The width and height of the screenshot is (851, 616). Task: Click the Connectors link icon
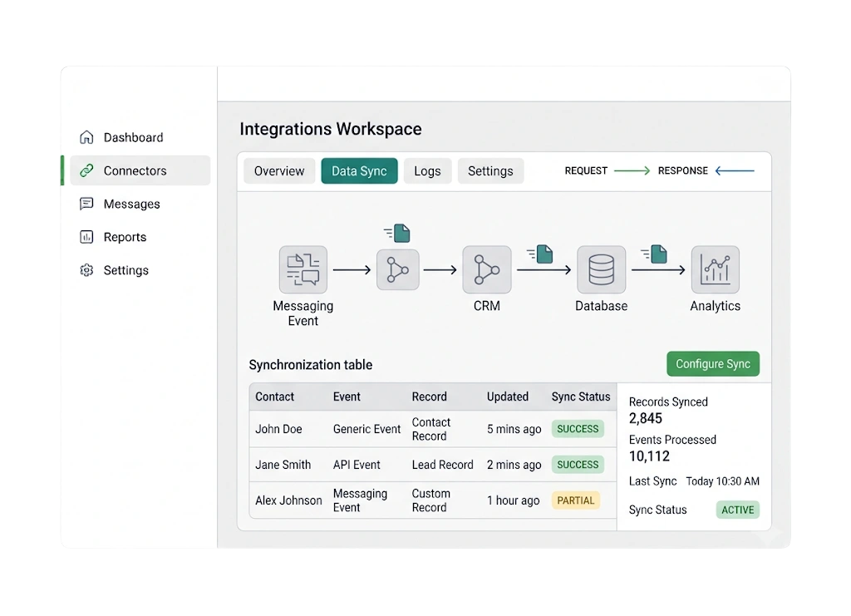click(86, 171)
